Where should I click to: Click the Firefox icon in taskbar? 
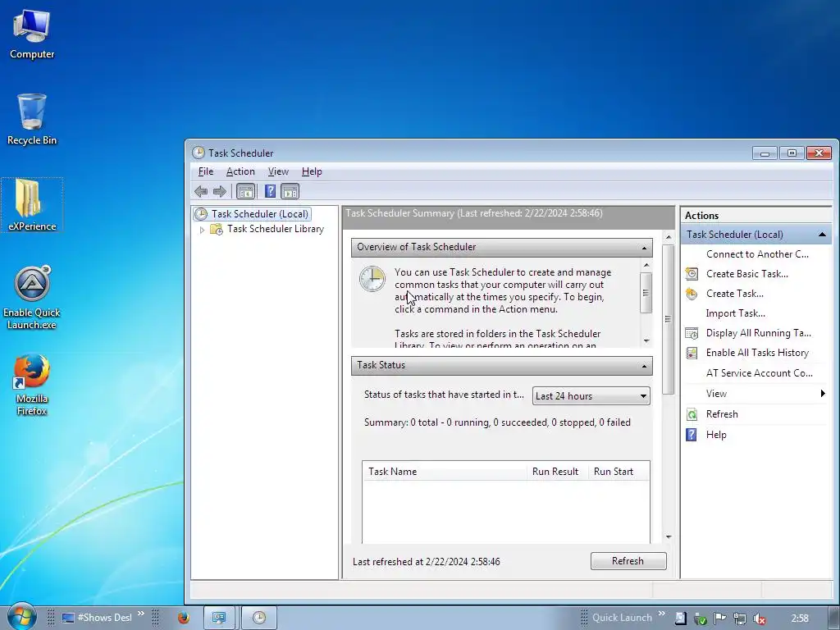(184, 618)
